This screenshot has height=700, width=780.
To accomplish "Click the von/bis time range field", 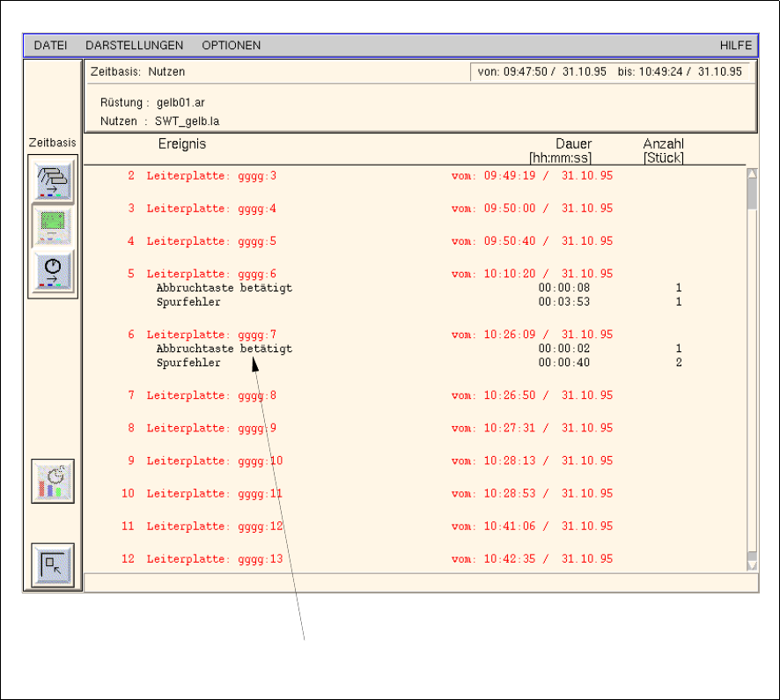I will pyautogui.click(x=610, y=72).
